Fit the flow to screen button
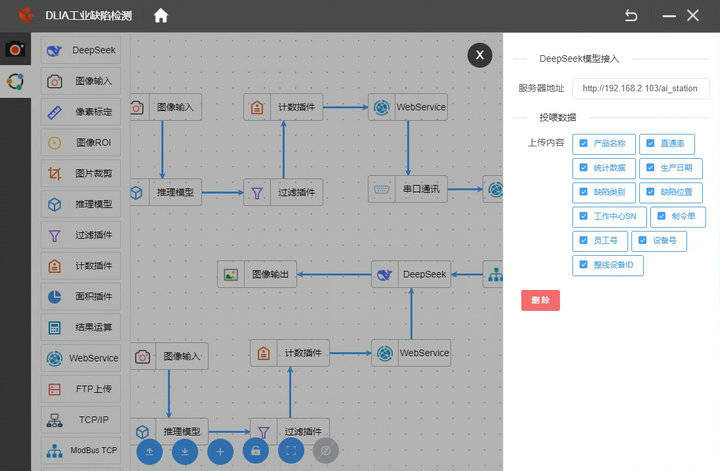 coord(291,451)
